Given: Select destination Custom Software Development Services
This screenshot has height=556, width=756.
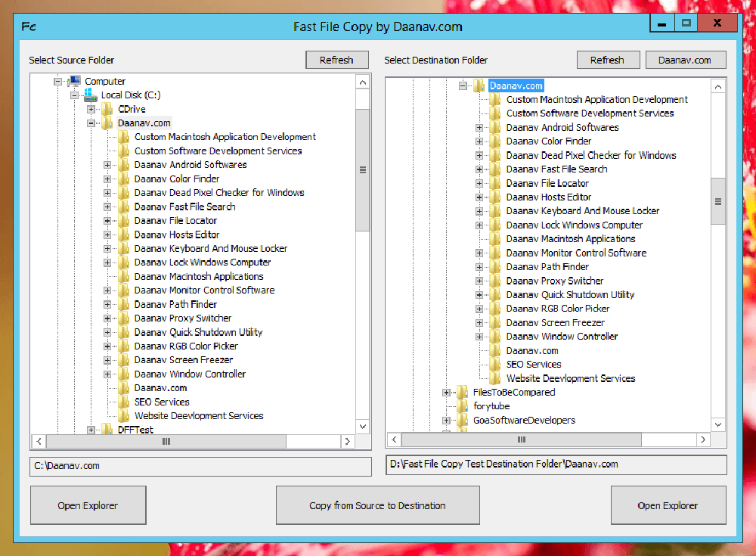Looking at the screenshot, I should pos(590,113).
